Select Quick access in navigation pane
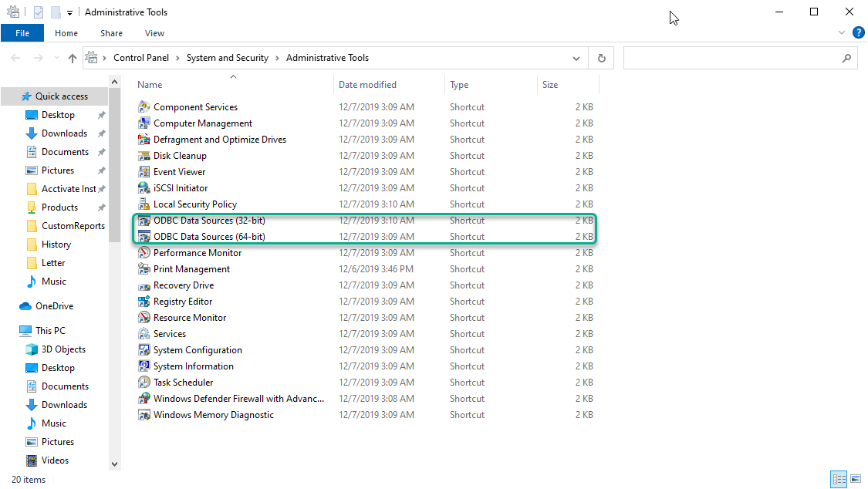Viewport: 868px width, 489px height. click(x=56, y=96)
